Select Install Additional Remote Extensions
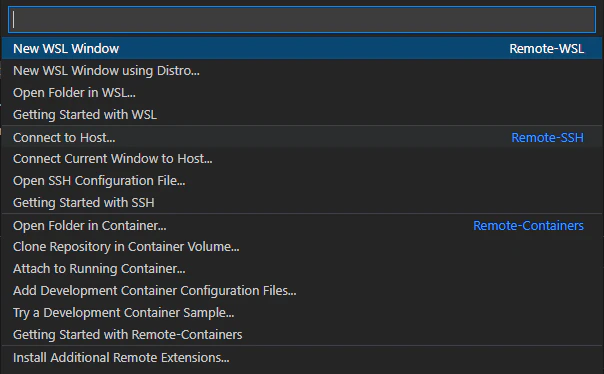Viewport: 604px width, 374px height. 302,357
